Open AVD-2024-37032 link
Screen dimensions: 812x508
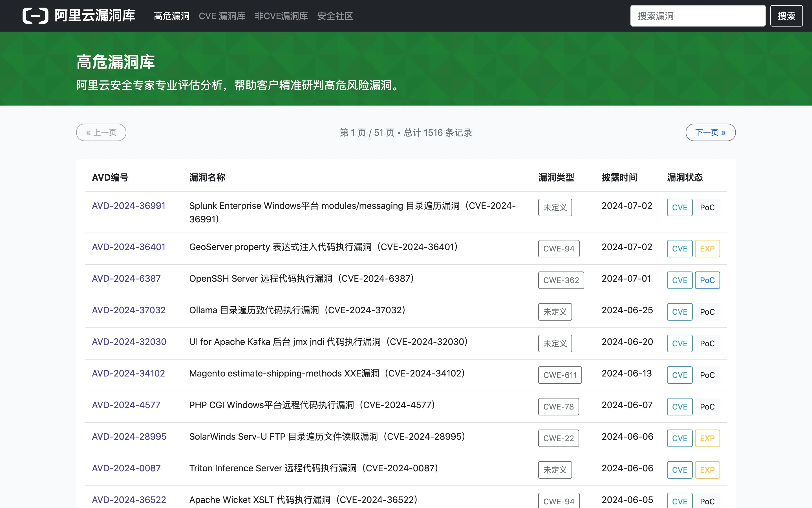coord(129,310)
